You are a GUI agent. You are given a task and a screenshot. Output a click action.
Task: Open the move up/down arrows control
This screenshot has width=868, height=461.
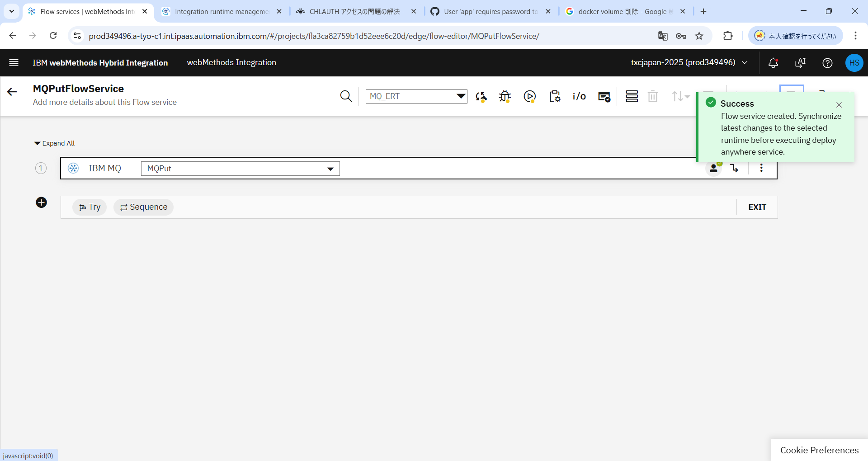point(680,96)
